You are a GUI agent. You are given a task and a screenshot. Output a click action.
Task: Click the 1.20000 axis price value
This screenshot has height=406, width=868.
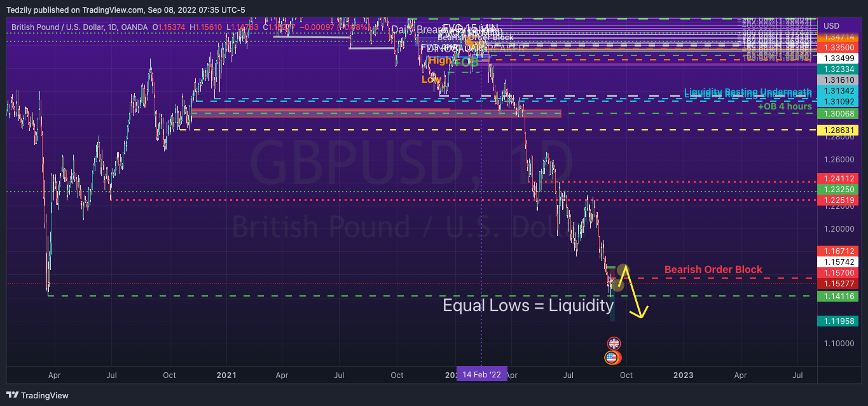[837, 228]
